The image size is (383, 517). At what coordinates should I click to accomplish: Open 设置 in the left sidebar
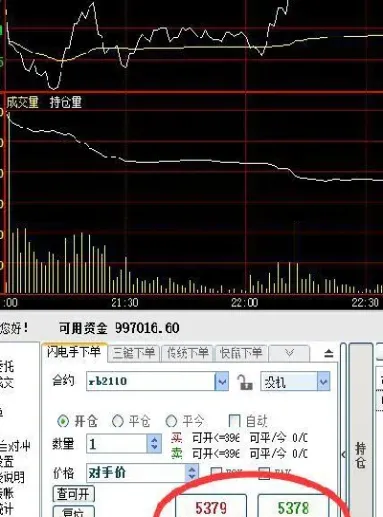click(7, 462)
